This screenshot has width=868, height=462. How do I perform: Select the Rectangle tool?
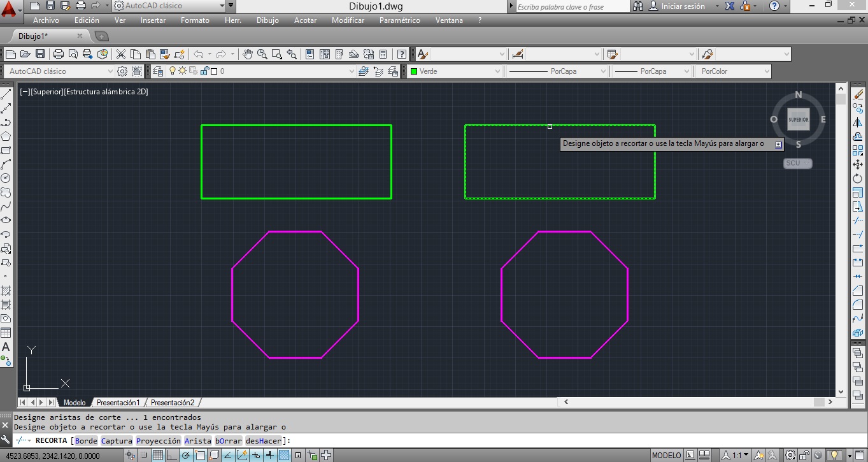6,151
